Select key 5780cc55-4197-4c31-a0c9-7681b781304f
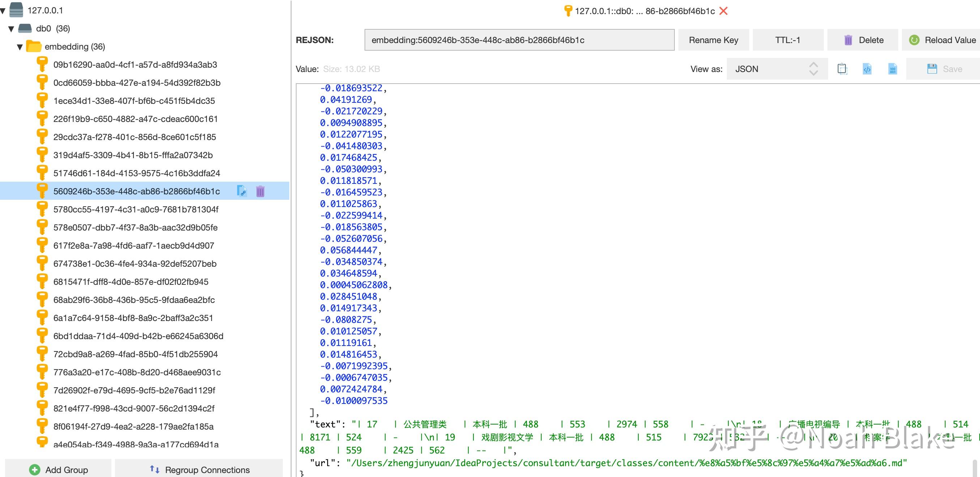The width and height of the screenshot is (980, 477). coord(136,210)
